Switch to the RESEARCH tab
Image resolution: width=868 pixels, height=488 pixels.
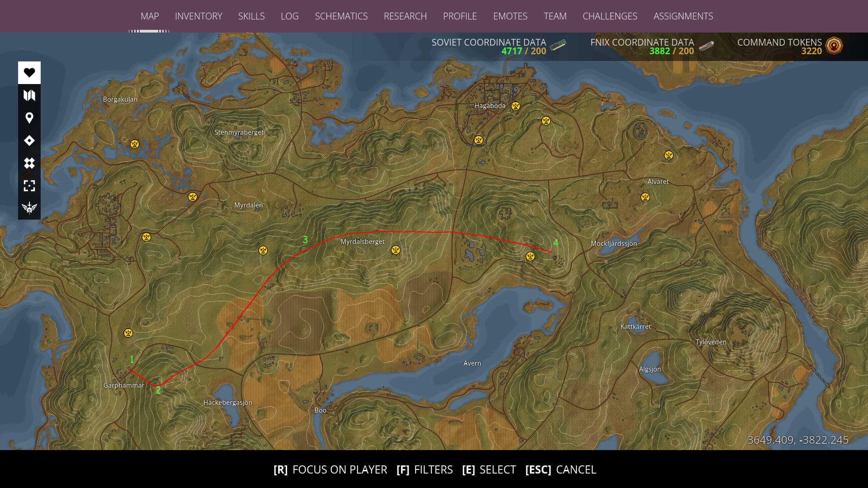pyautogui.click(x=405, y=16)
